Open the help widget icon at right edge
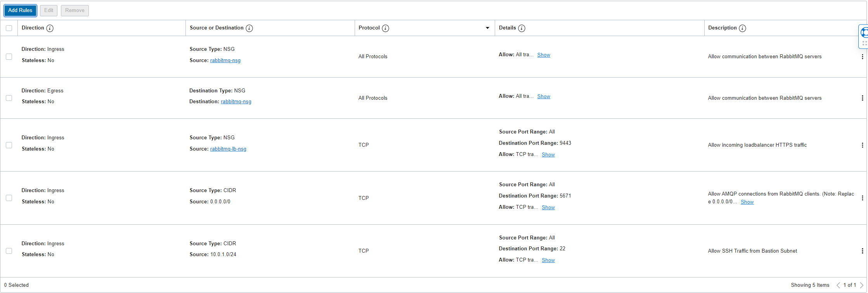Viewport: 868px width, 293px height. tap(864, 33)
